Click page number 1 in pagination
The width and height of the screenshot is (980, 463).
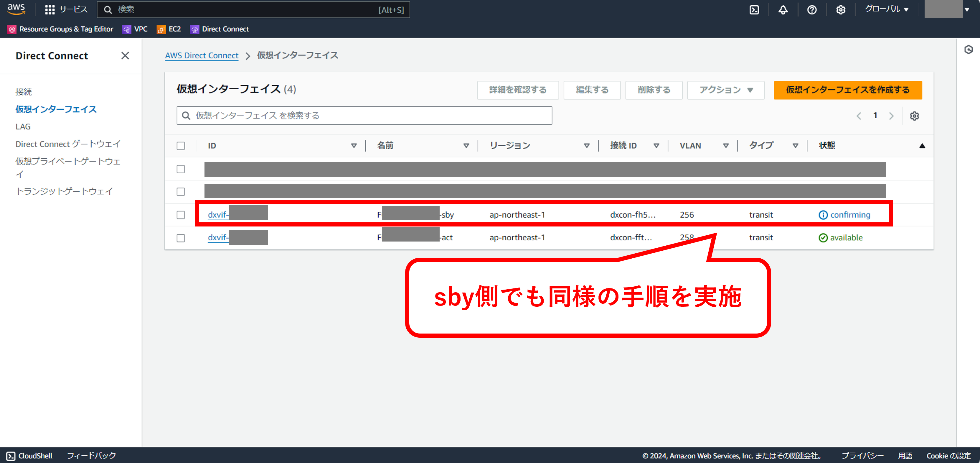point(875,115)
